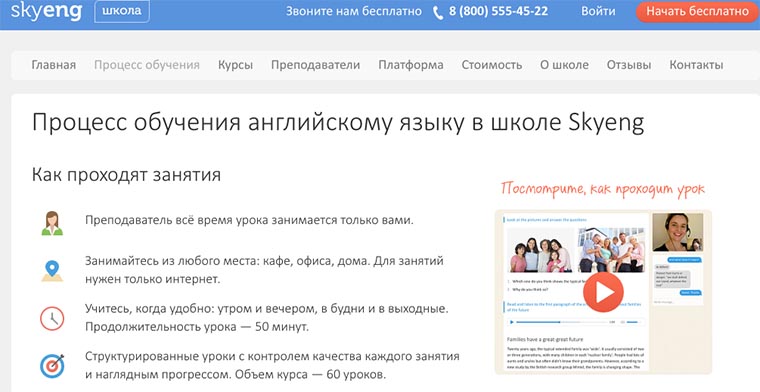Click the clock icon
Viewport: 760px width, 392px height.
tap(52, 319)
